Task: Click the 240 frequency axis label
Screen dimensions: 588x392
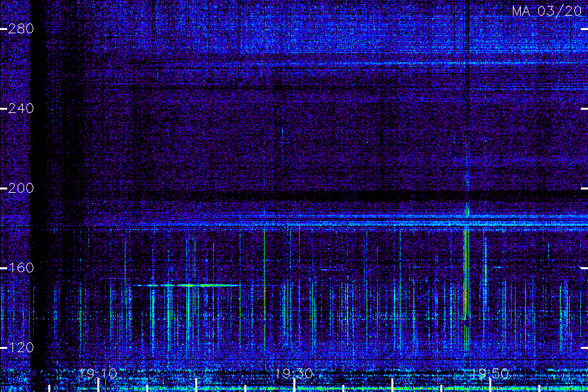Action: [21, 109]
